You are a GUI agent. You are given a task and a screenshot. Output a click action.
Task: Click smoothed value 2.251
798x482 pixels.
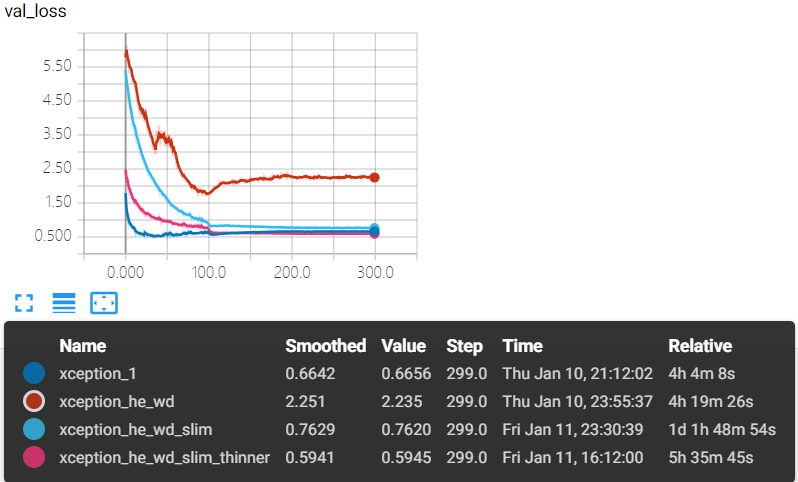305,402
